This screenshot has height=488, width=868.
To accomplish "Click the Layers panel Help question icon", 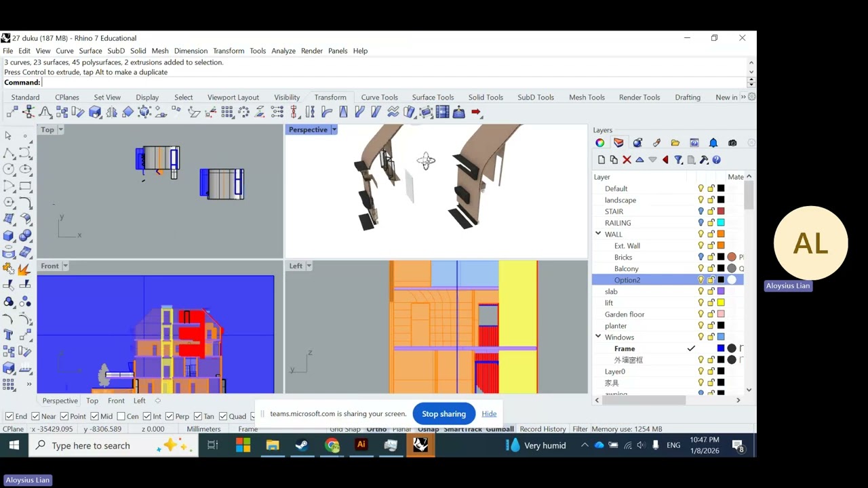I will point(716,160).
